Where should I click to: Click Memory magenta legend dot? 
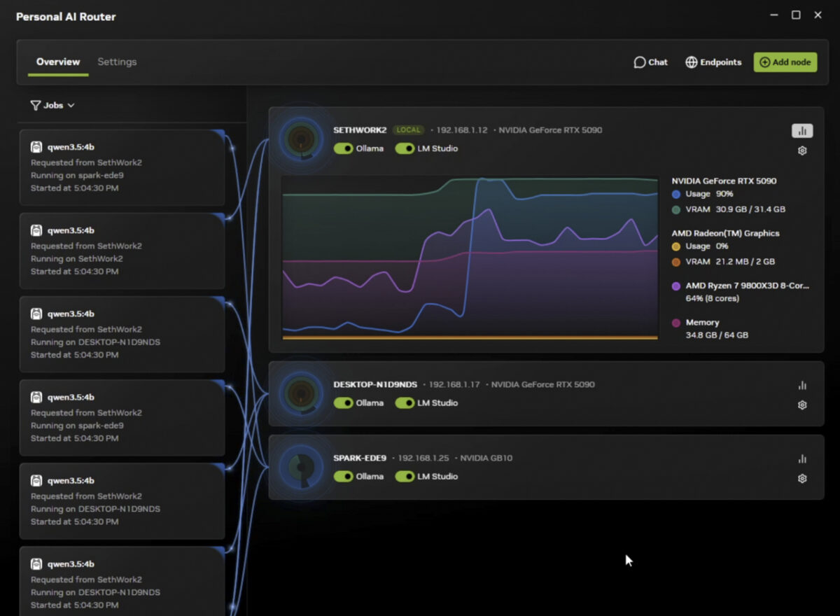pyautogui.click(x=676, y=323)
